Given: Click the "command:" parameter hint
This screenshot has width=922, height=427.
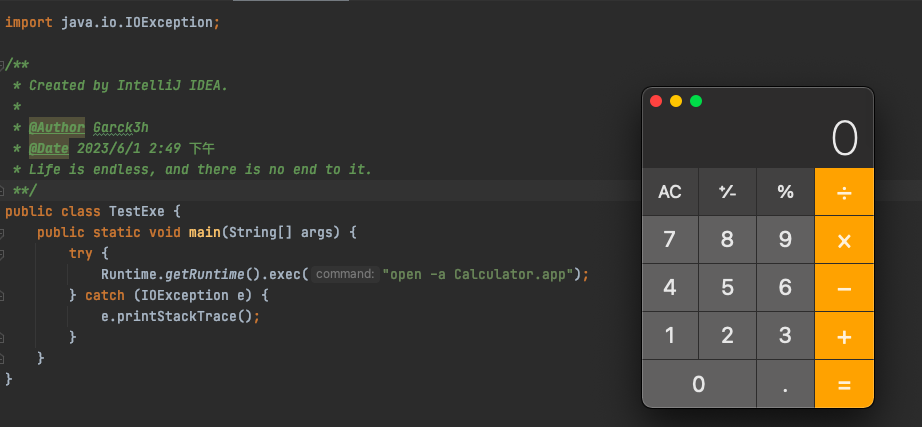Looking at the screenshot, I should pyautogui.click(x=345, y=274).
